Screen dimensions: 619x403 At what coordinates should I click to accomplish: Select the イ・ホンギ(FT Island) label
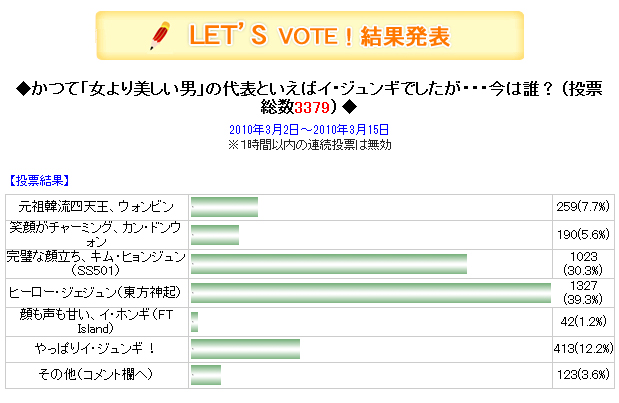tap(96, 321)
